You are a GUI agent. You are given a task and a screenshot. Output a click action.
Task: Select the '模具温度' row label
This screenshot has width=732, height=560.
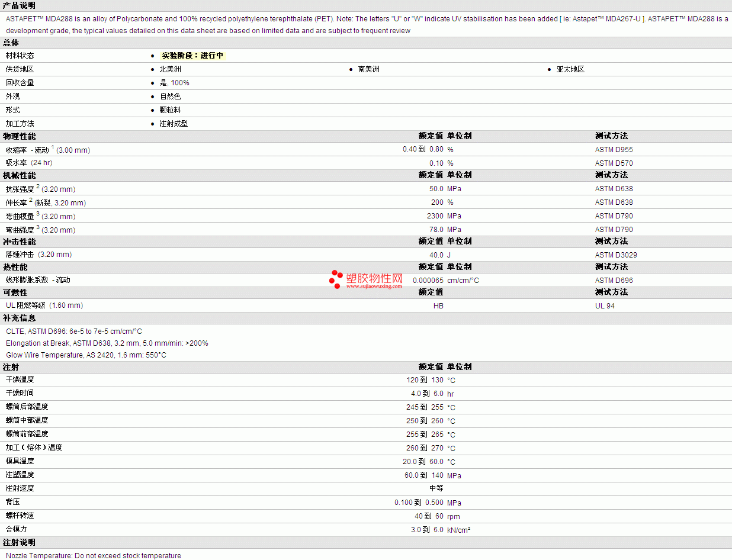coord(20,461)
